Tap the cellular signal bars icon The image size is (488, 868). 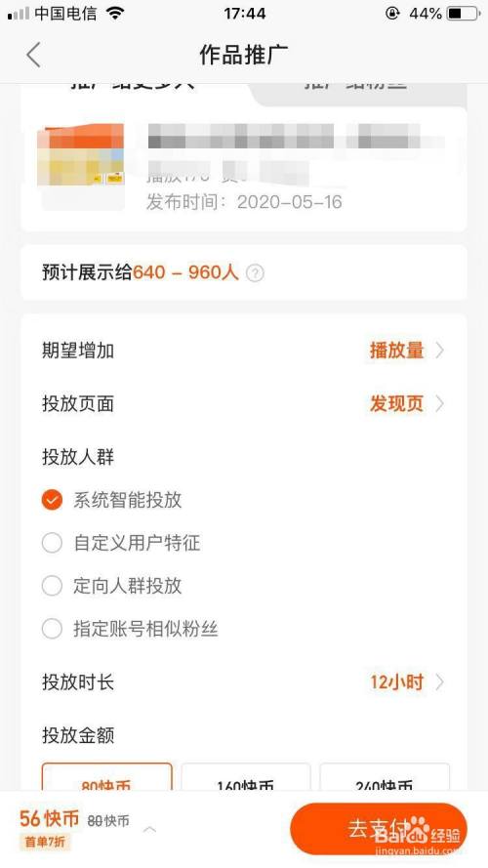(19, 14)
